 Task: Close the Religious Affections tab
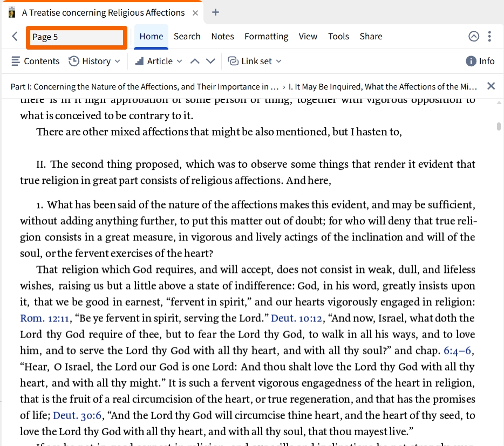(x=195, y=13)
